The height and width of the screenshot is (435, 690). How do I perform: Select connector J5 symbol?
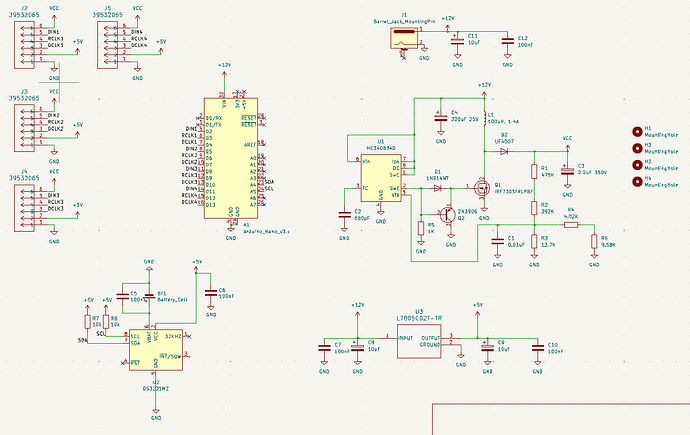click(107, 45)
